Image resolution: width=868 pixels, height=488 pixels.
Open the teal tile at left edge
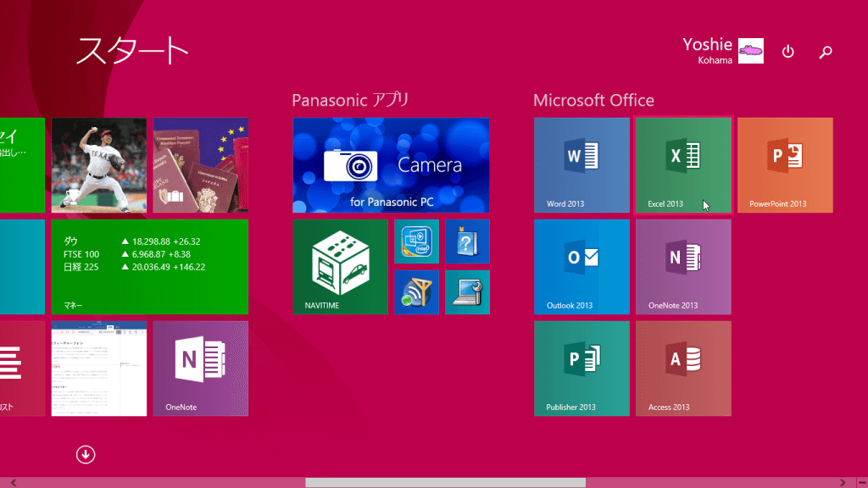pyautogui.click(x=22, y=267)
